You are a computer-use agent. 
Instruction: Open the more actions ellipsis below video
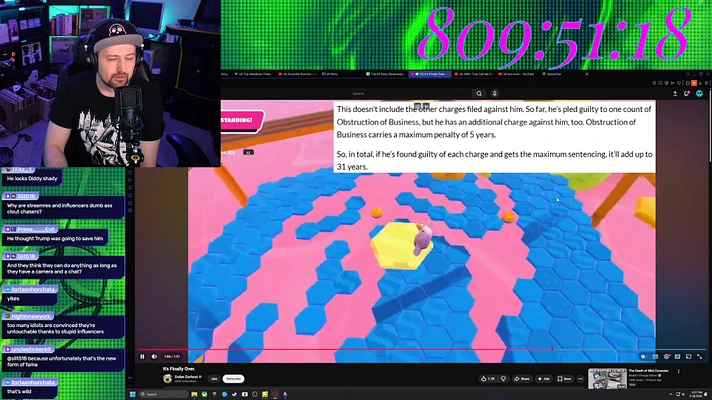[581, 379]
